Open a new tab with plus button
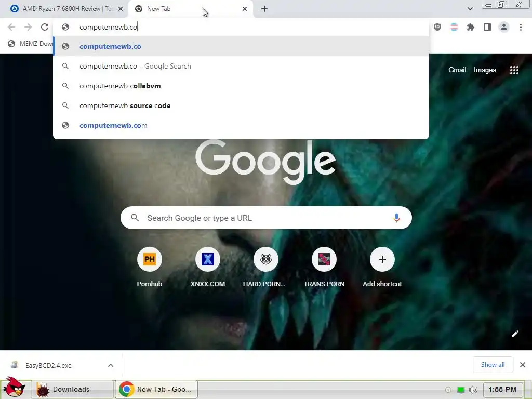Image resolution: width=532 pixels, height=399 pixels. click(x=264, y=9)
